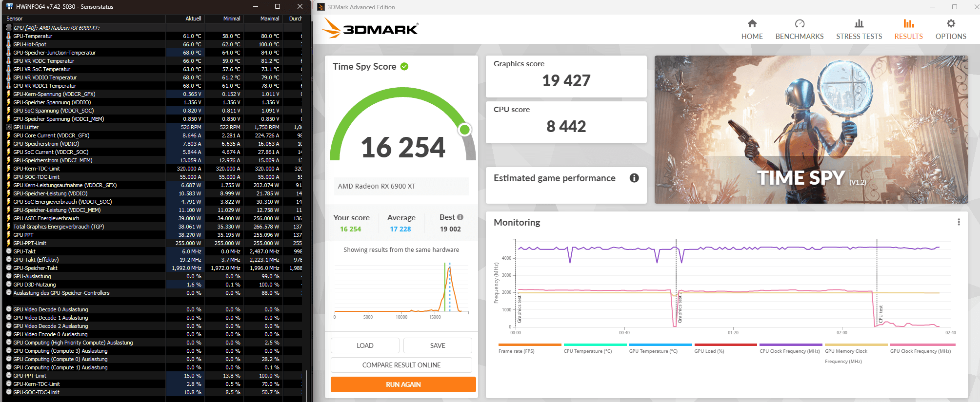Click the green validated checkmark beside Time Spy Score
The height and width of the screenshot is (402, 980).
(404, 67)
